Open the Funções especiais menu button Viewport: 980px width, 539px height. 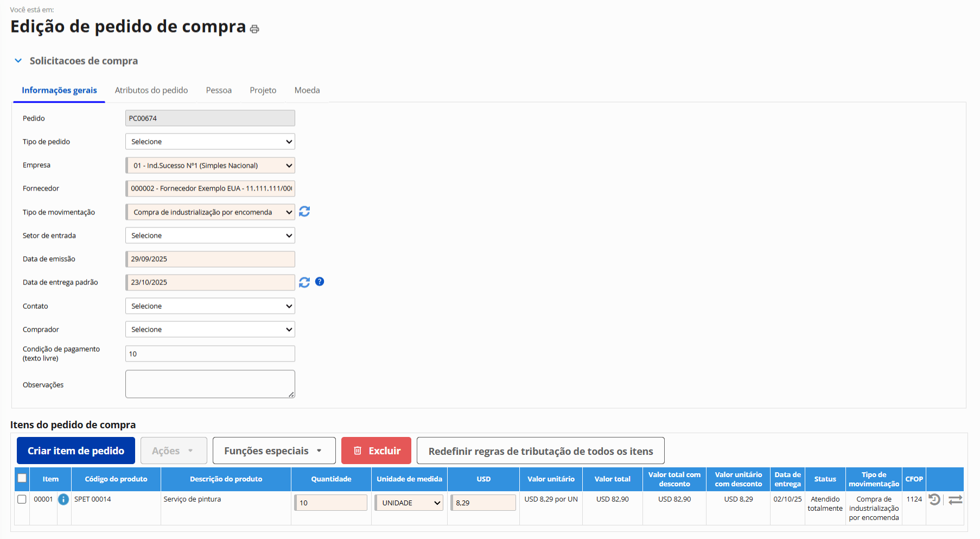[x=273, y=451]
